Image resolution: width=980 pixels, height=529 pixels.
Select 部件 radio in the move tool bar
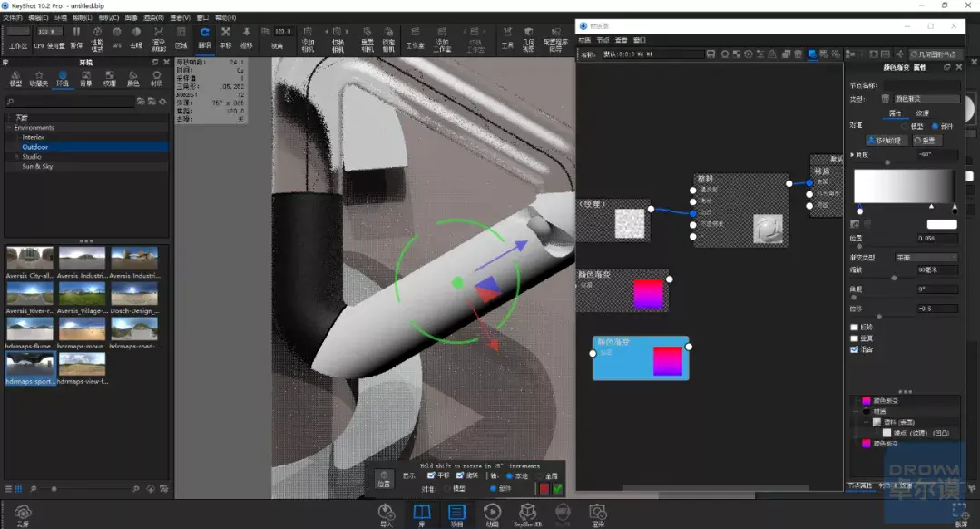(x=493, y=488)
